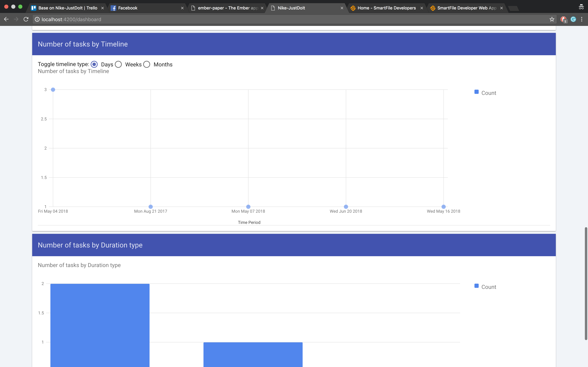Click the data point at Fri May 04 2018

point(53,90)
